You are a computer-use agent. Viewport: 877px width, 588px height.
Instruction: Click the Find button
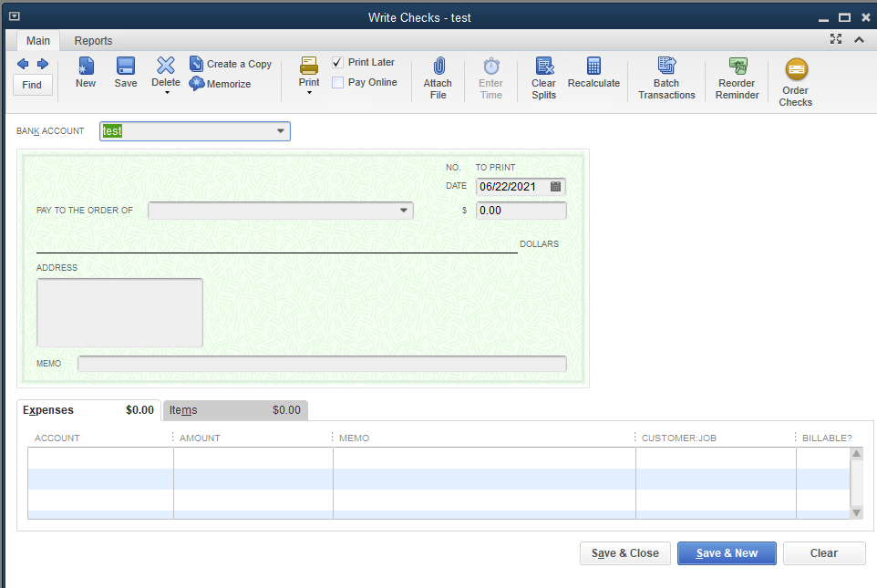tap(32, 85)
